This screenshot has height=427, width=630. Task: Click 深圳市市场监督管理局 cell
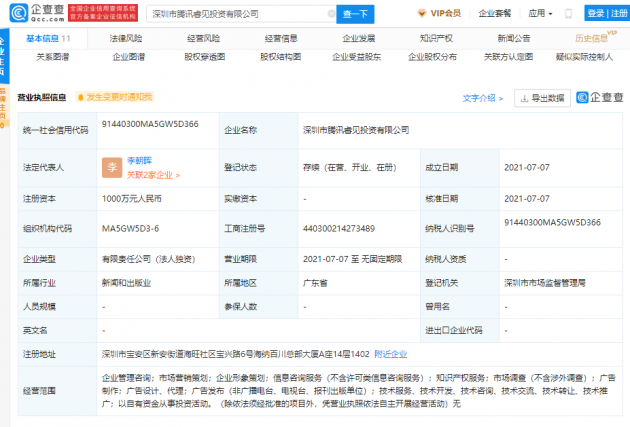(545, 283)
